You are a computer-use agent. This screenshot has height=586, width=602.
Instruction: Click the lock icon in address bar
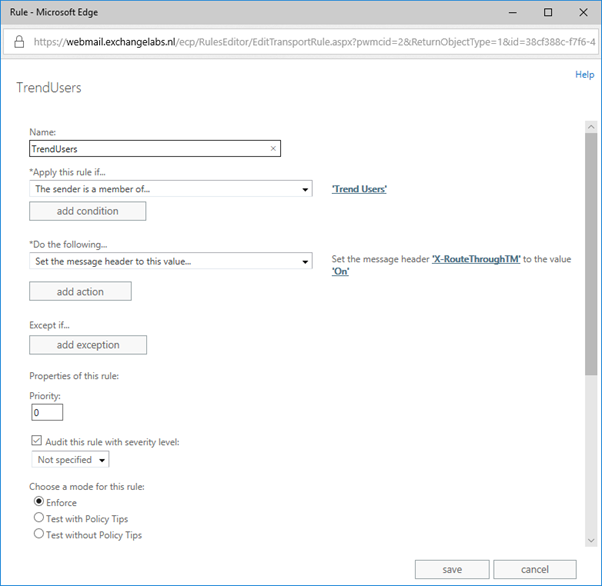point(19,43)
